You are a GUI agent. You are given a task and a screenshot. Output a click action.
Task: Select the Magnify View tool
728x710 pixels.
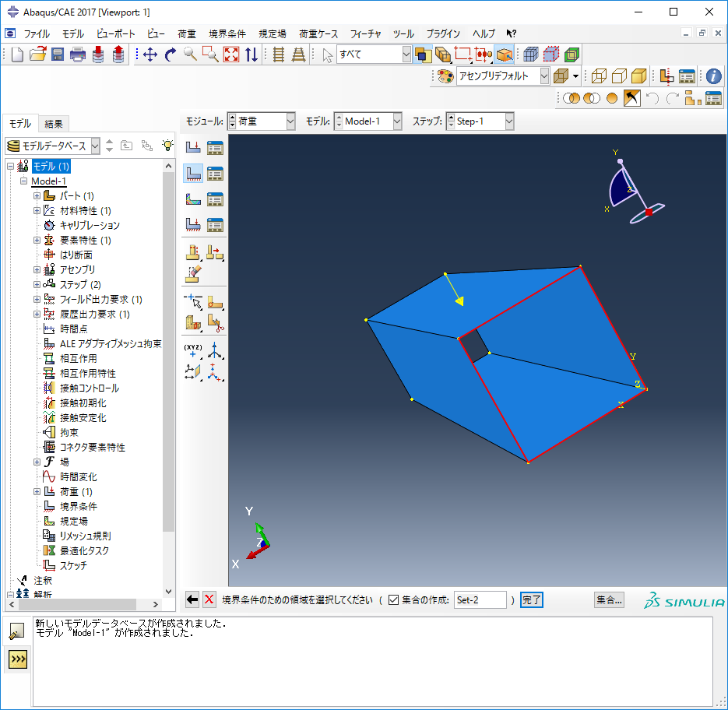190,54
